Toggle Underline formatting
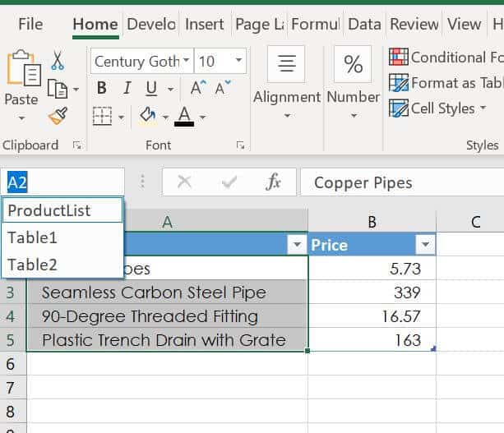 (151, 88)
